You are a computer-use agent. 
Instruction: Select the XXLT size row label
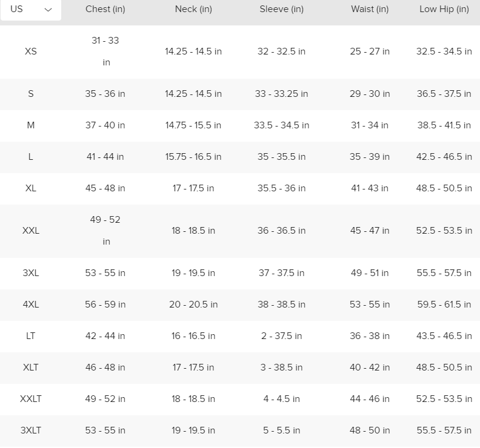pos(31,399)
